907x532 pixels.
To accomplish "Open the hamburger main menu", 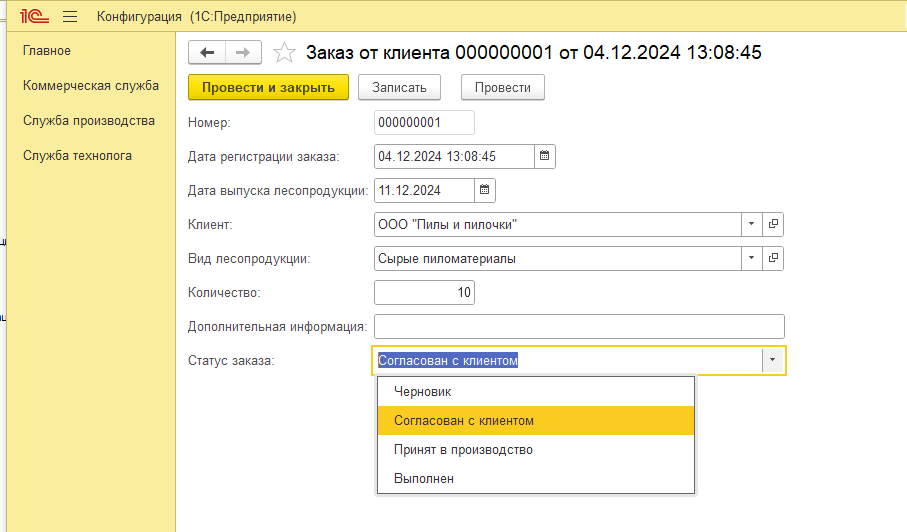I will 70,17.
